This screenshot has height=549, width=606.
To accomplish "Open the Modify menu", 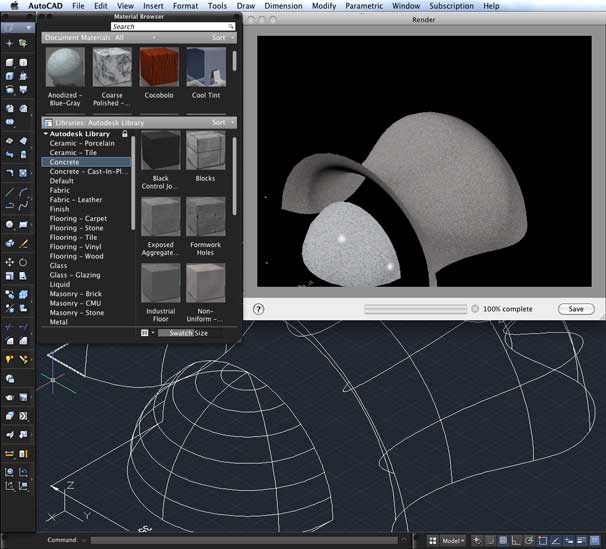I will point(324,6).
